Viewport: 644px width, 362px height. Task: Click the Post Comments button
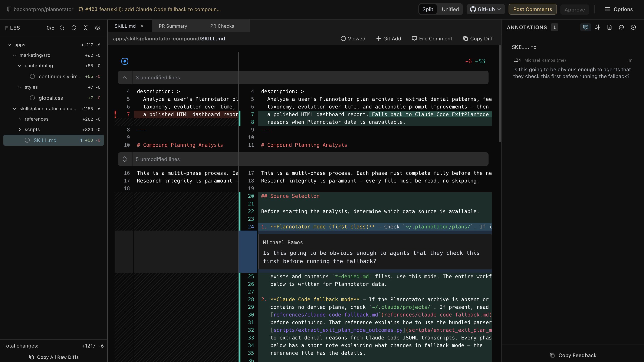coord(532,9)
